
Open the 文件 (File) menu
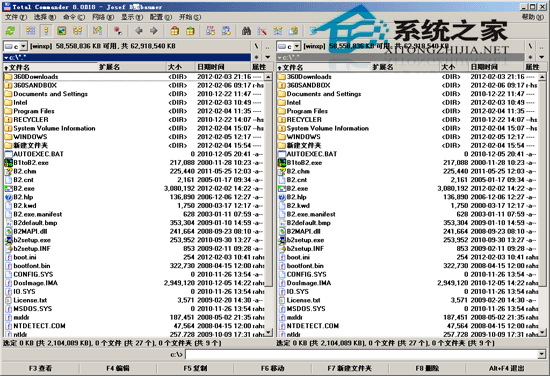click(x=16, y=17)
